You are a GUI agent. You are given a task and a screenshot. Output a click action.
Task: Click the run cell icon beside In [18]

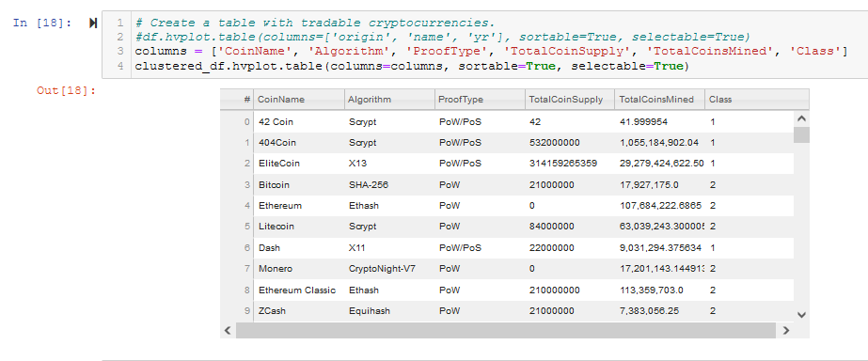93,24
